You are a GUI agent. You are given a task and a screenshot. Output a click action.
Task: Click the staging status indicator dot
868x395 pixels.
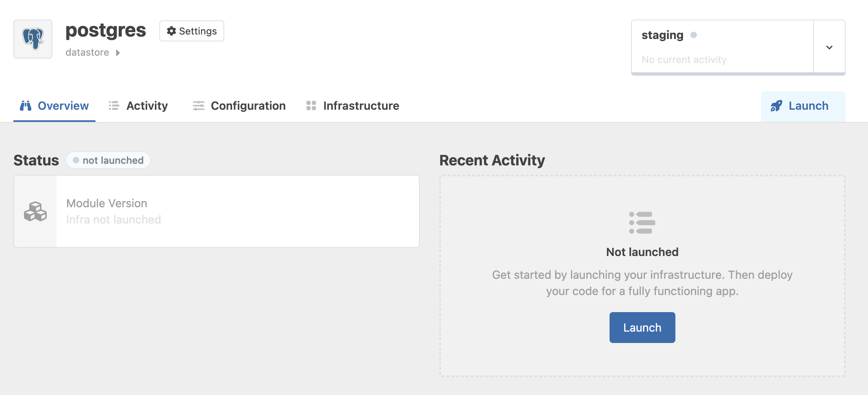pos(693,35)
